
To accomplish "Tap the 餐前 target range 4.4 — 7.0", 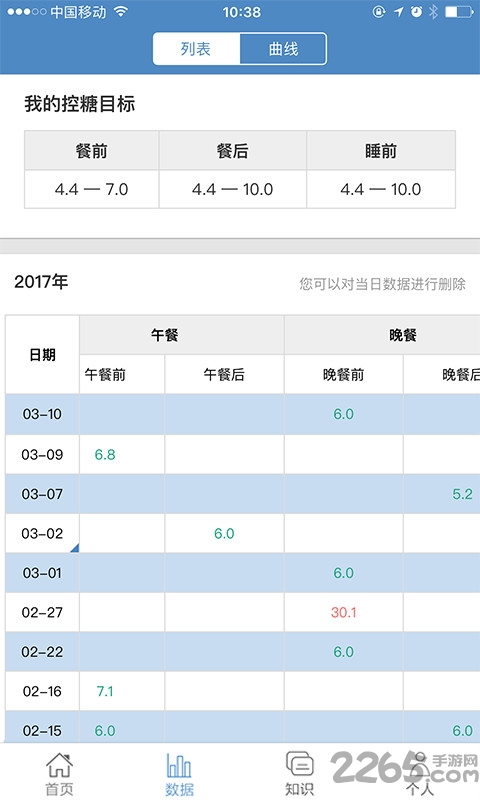I will [x=92, y=189].
